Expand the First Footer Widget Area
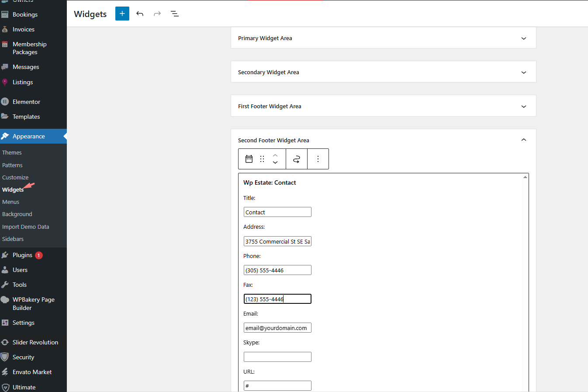 click(523, 107)
